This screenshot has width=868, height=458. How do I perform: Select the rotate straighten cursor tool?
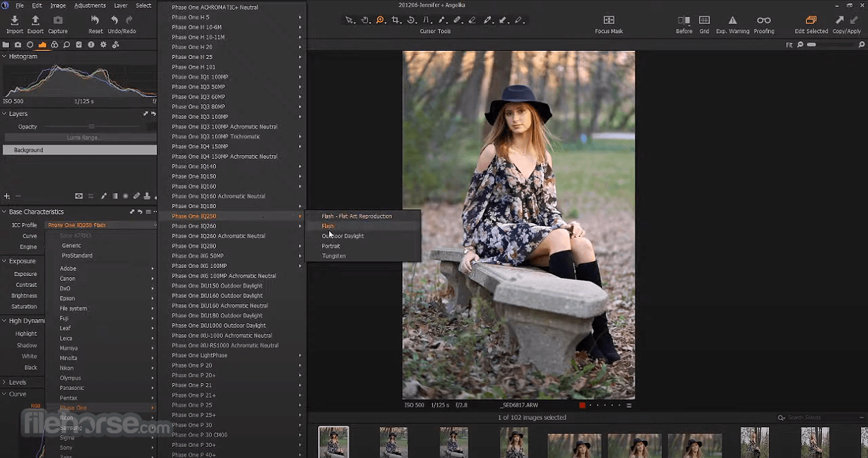coord(411,21)
